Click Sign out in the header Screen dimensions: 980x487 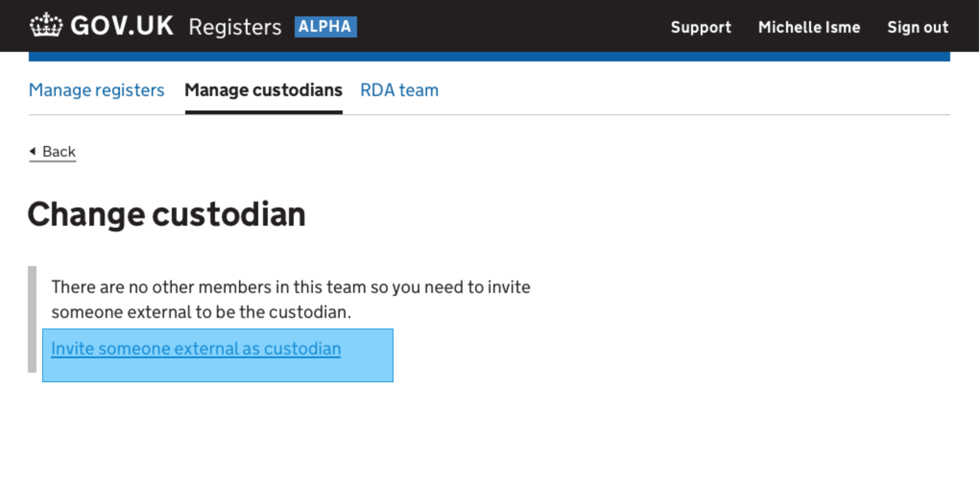coord(918,27)
